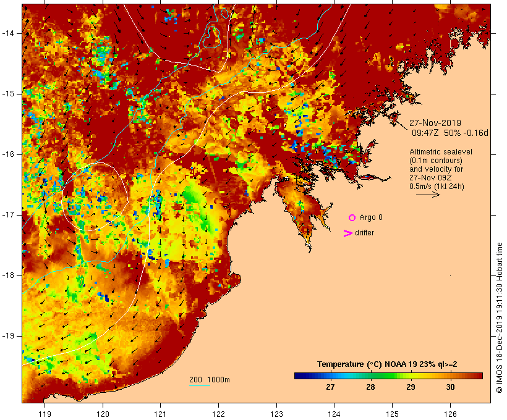
Task: Click the '(0.1m contours)' text
Action: point(436,161)
